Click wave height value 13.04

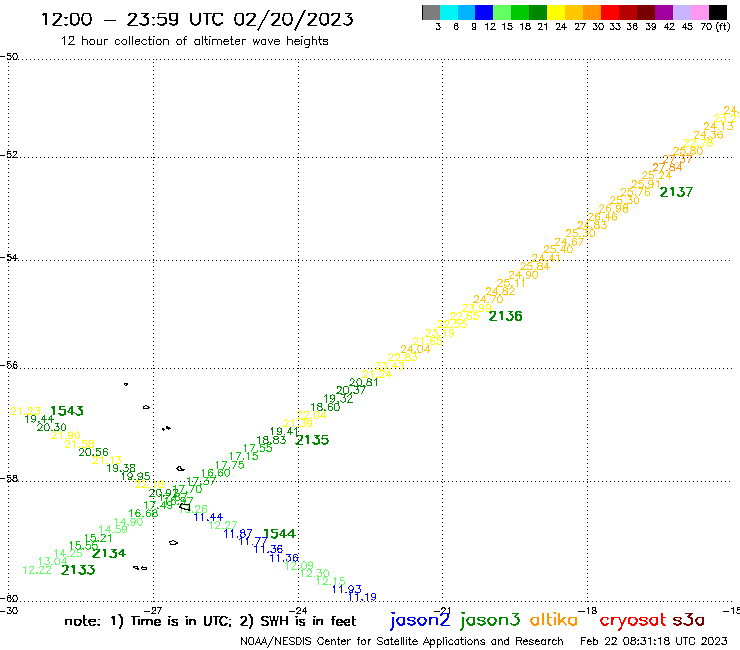pos(52,562)
